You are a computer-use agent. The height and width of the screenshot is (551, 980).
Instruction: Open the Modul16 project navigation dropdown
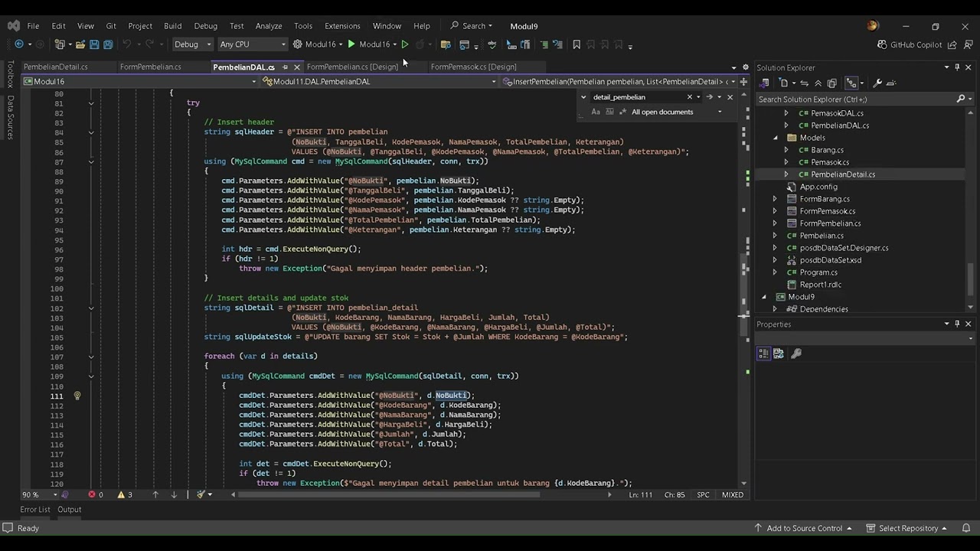140,82
